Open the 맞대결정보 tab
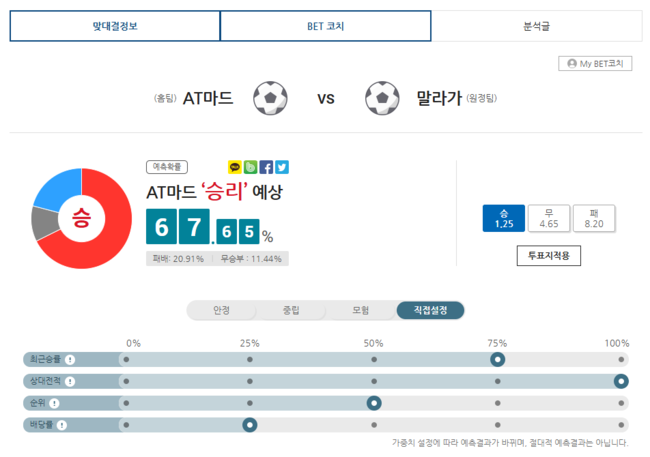The image size is (650, 457). (x=115, y=26)
